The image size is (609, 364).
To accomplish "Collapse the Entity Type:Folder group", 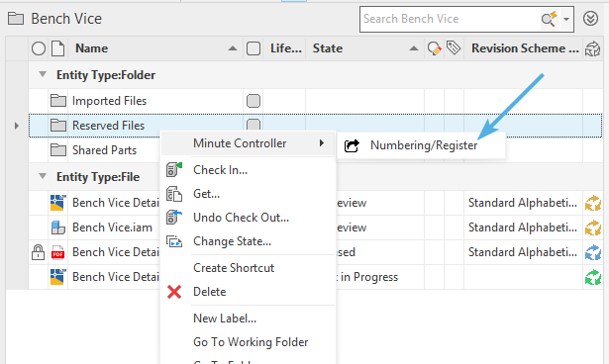I will pos(43,74).
